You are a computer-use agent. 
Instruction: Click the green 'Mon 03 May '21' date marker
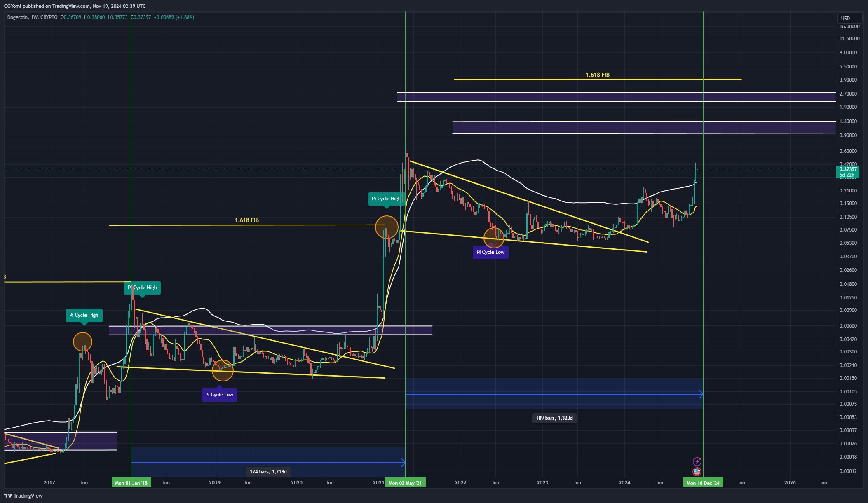[x=406, y=482]
